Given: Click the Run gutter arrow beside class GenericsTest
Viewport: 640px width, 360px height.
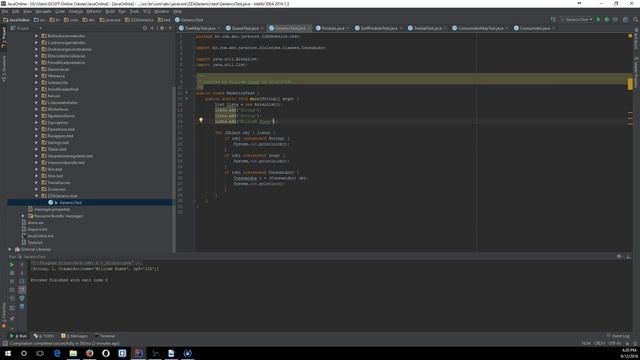Looking at the screenshot, I should click(187, 93).
